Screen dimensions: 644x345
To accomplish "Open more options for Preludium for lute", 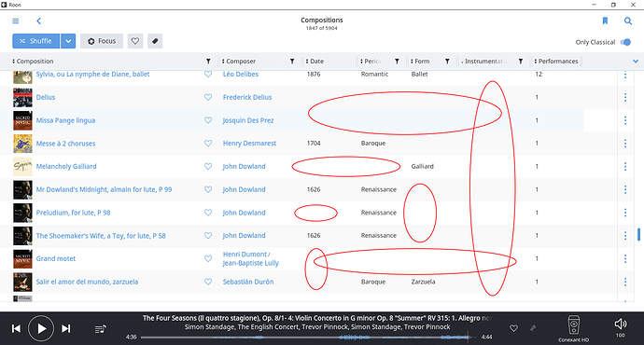I will (625, 213).
